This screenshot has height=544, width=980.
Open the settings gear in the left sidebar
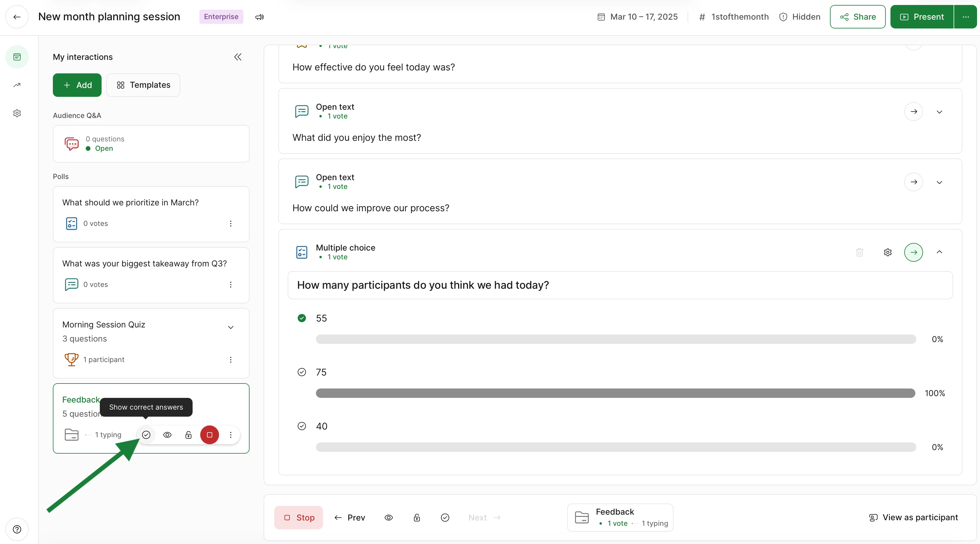tap(17, 113)
